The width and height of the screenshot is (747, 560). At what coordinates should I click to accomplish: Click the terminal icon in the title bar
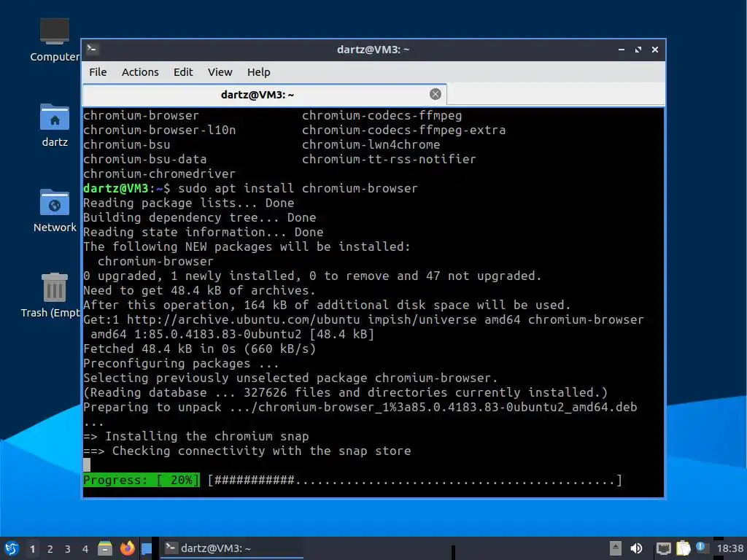point(93,49)
